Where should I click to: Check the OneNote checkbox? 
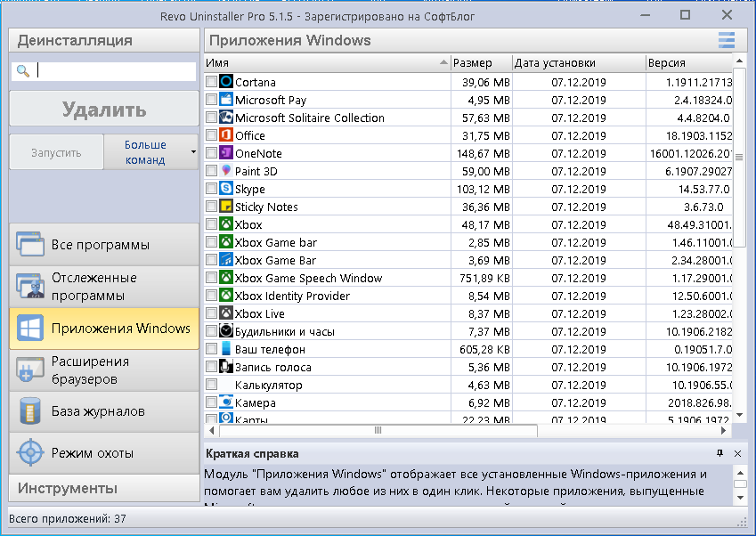point(211,153)
